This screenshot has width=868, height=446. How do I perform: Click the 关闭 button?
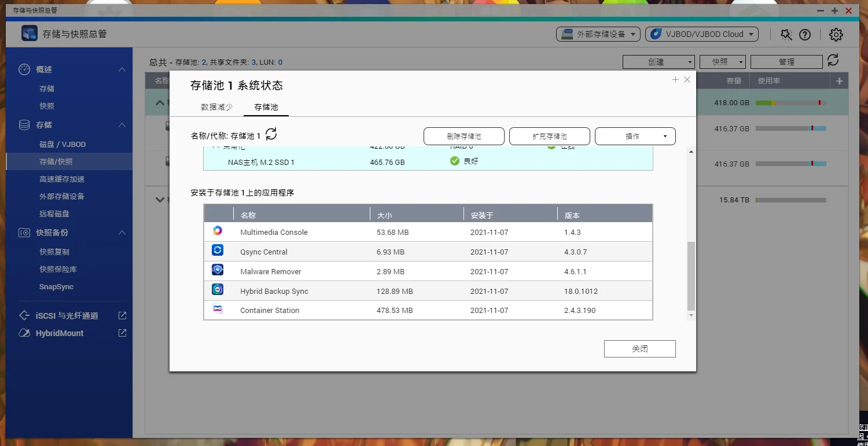coord(640,349)
